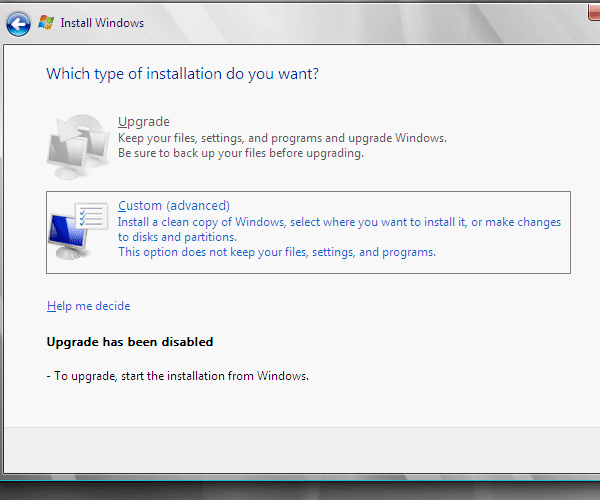Click 'This option does not keep your files' text
The height and width of the screenshot is (500, 600).
(213, 252)
